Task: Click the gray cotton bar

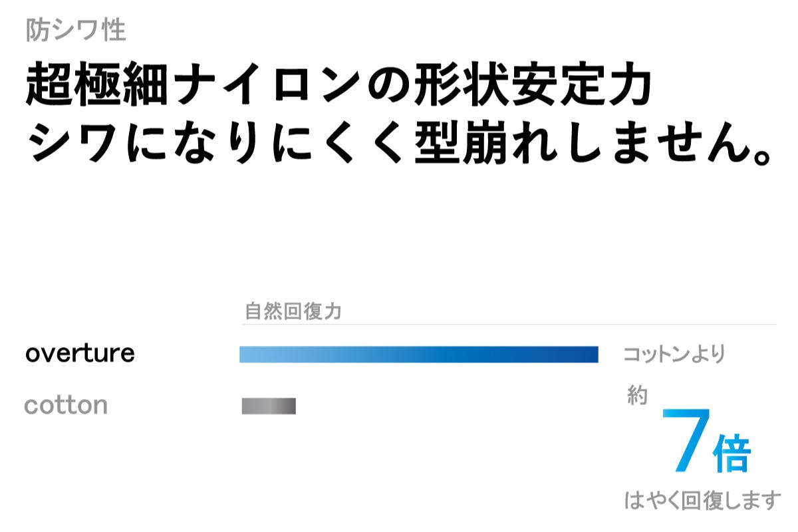Action: (268, 406)
